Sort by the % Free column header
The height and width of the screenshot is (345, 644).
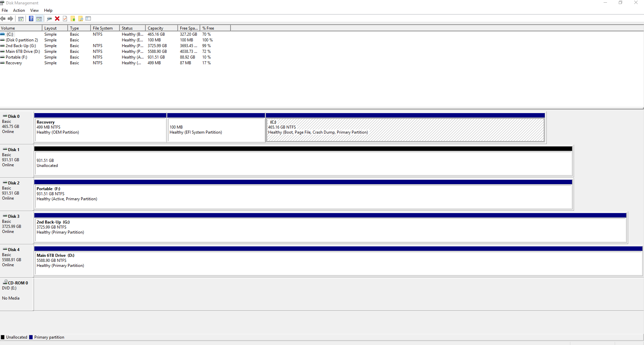(215, 28)
